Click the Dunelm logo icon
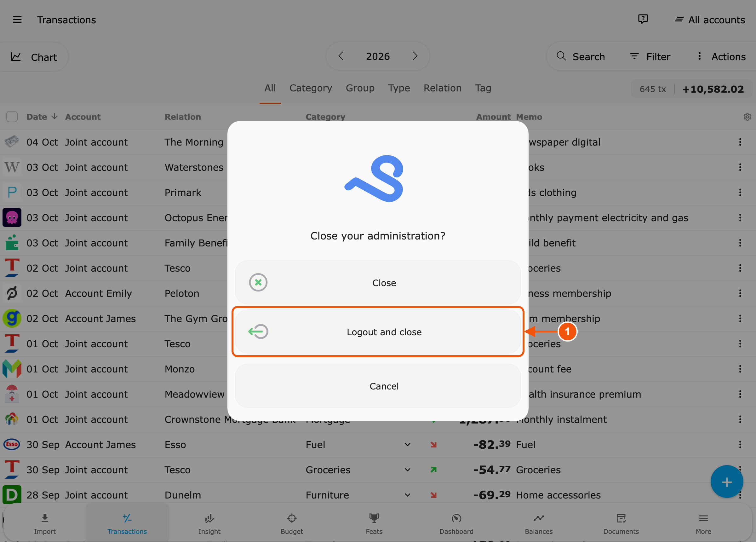The height and width of the screenshot is (542, 756). click(x=12, y=495)
